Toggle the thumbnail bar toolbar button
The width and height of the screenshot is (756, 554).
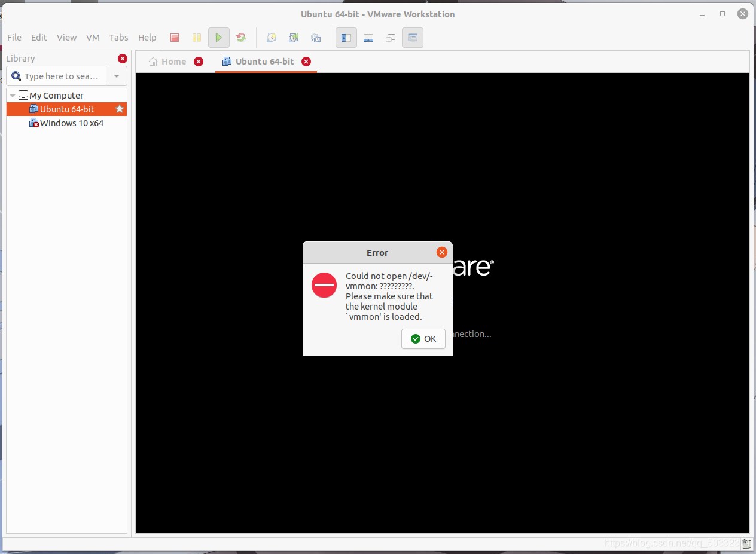coord(368,38)
